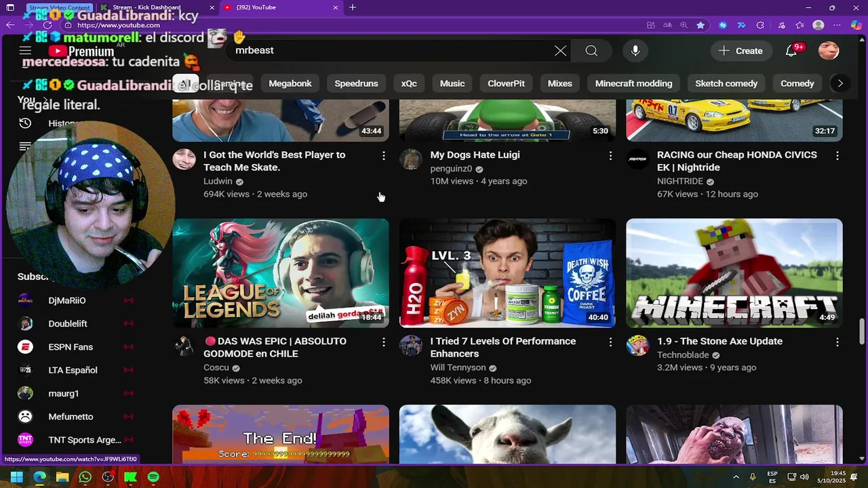Click penguinz0 channel name
The image size is (868, 488).
pos(451,169)
